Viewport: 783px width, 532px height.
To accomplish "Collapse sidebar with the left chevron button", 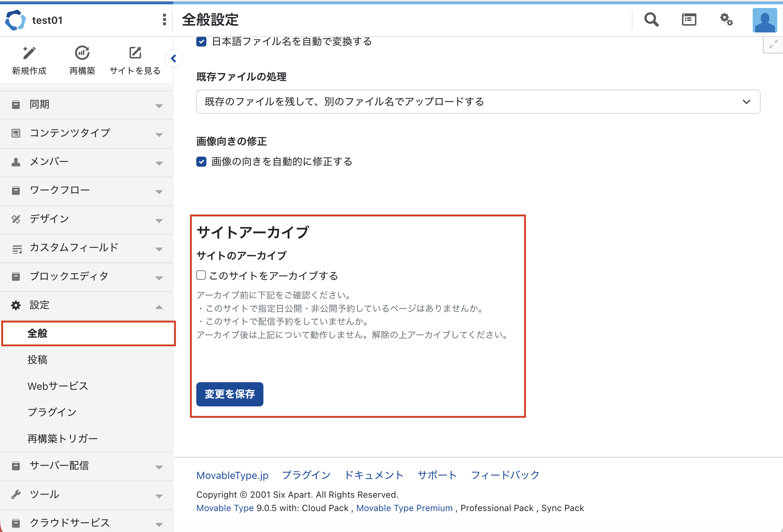I will pyautogui.click(x=174, y=58).
